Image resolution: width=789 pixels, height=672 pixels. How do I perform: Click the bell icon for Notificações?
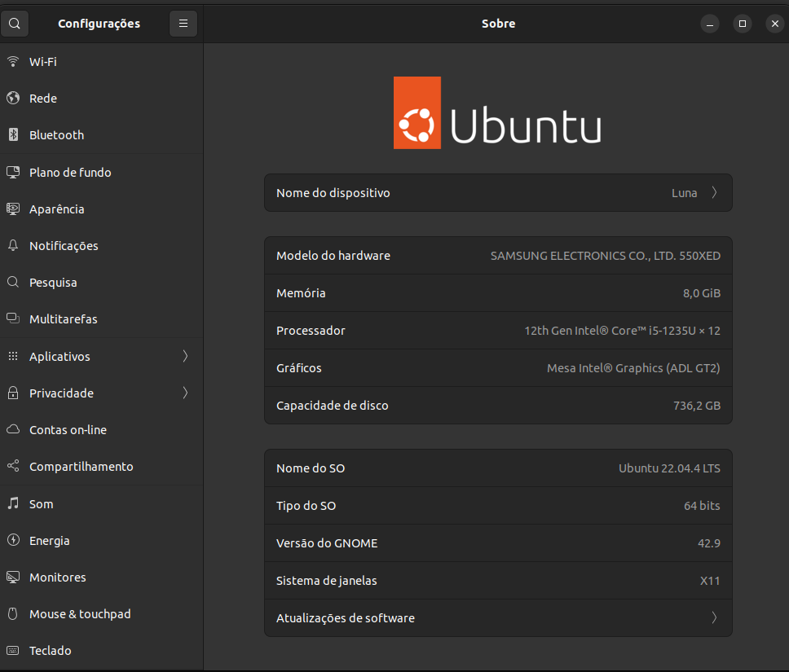(x=13, y=245)
